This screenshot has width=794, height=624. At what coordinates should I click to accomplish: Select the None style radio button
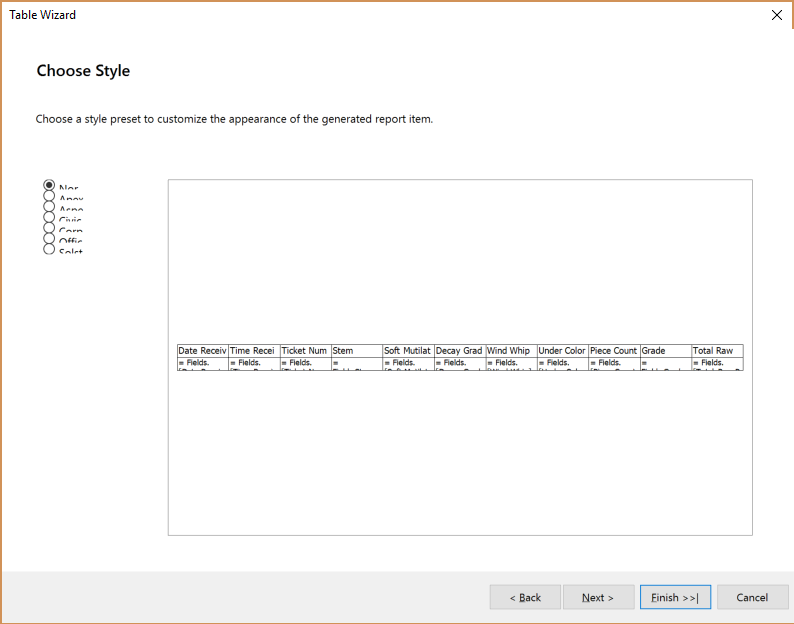pos(49,185)
